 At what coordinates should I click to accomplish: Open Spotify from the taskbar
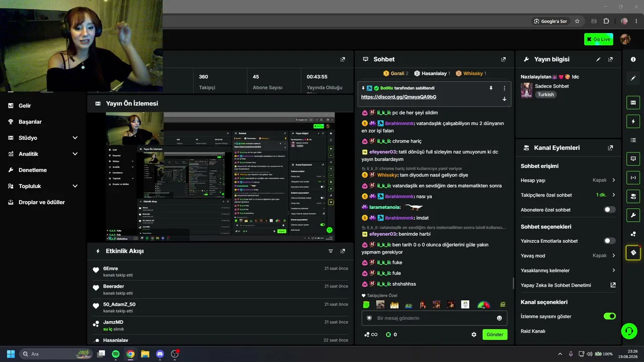(116, 354)
